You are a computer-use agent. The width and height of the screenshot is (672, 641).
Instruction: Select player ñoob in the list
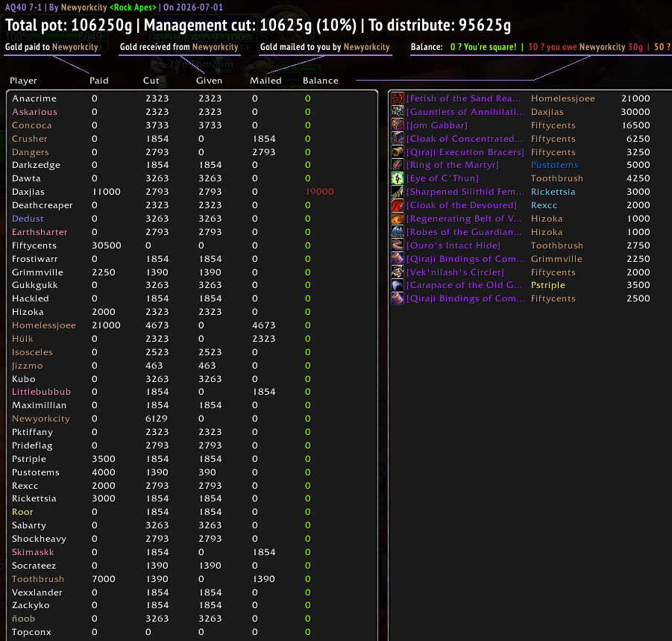click(24, 619)
